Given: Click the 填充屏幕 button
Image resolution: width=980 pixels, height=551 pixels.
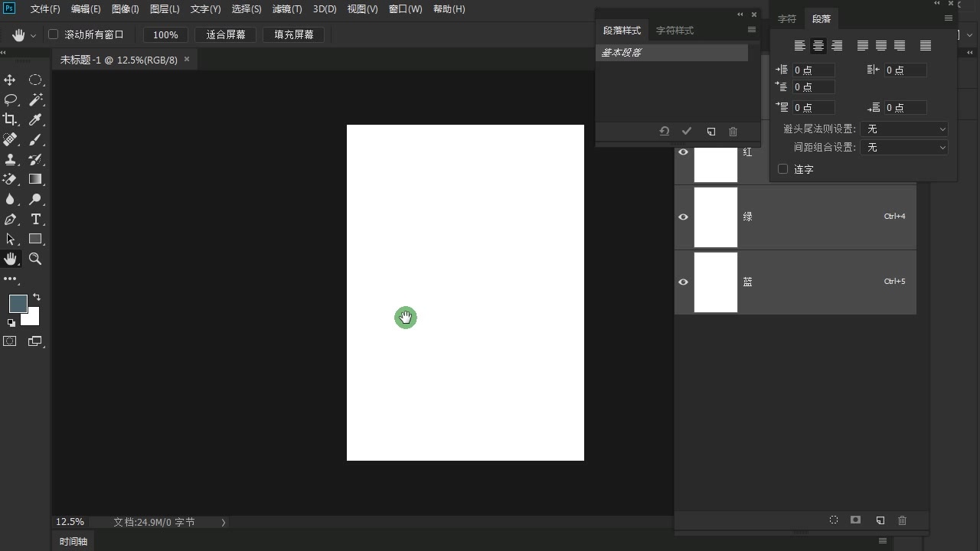Looking at the screenshot, I should [294, 34].
